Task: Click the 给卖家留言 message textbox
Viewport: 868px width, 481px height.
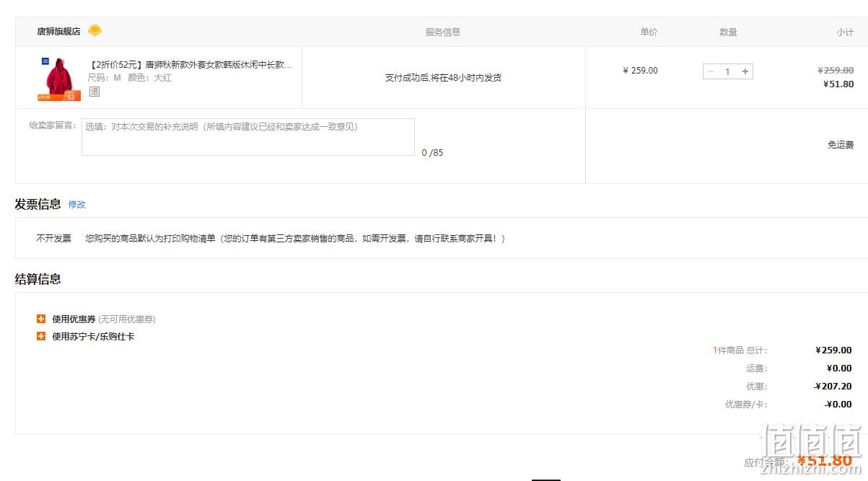Action: pyautogui.click(x=248, y=137)
